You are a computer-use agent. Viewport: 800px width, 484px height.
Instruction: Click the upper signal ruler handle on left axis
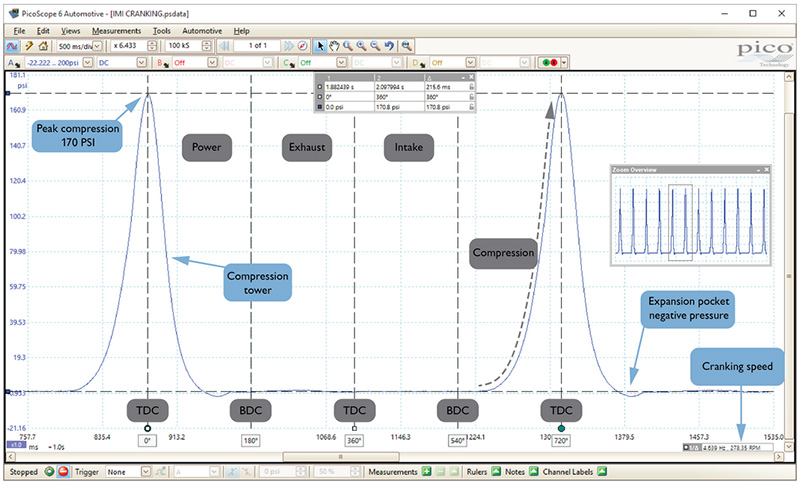(x=7, y=93)
